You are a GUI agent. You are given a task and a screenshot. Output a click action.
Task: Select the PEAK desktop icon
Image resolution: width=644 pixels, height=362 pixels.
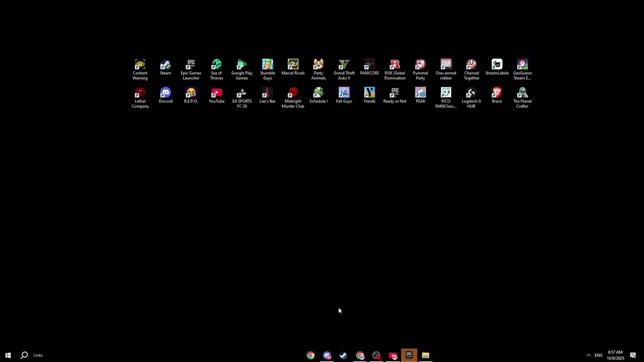coord(420,96)
